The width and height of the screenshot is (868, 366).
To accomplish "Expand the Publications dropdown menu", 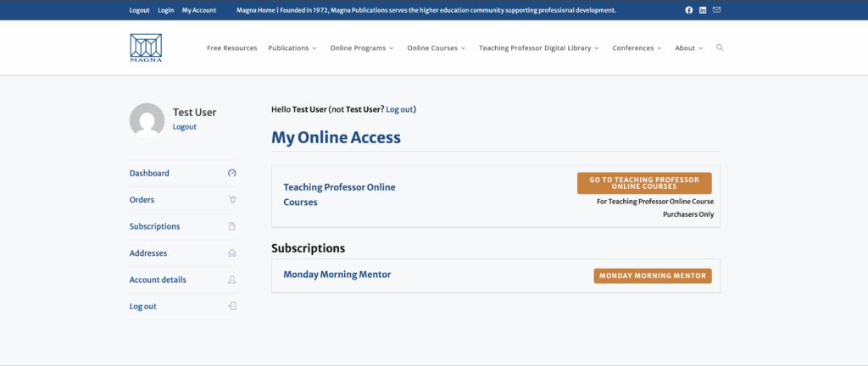I will (292, 48).
